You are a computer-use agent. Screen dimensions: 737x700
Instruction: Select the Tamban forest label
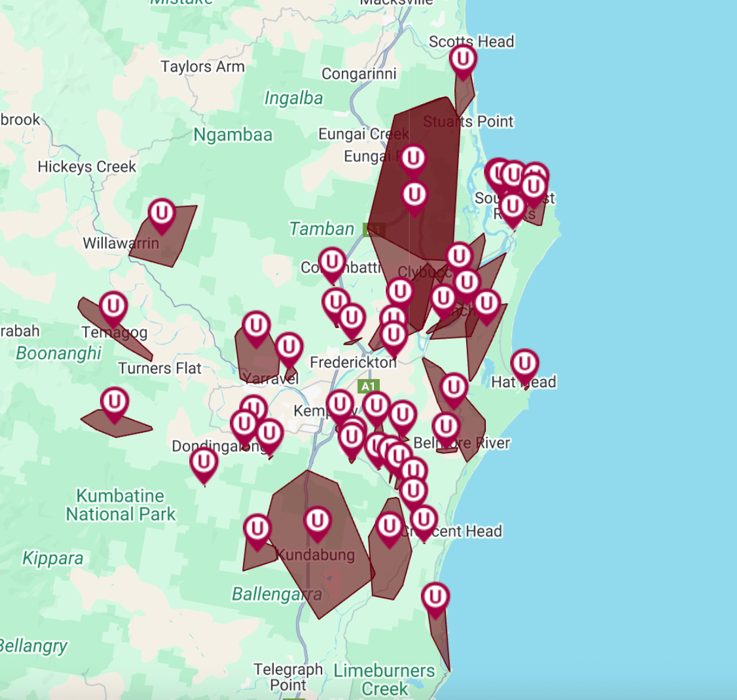pyautogui.click(x=321, y=229)
